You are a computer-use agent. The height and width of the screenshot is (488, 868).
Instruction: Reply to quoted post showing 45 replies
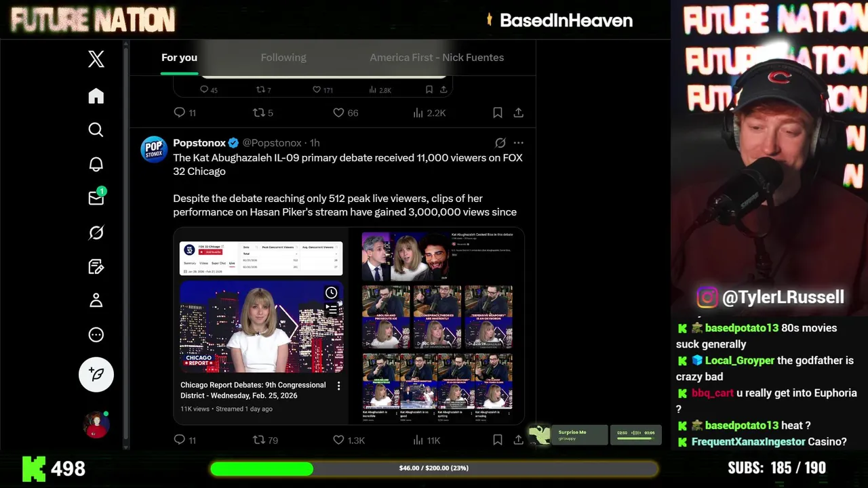(209, 89)
